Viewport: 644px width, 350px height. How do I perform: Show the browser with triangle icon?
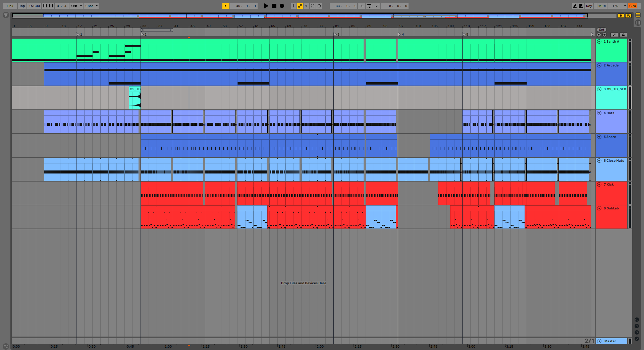pos(6,15)
